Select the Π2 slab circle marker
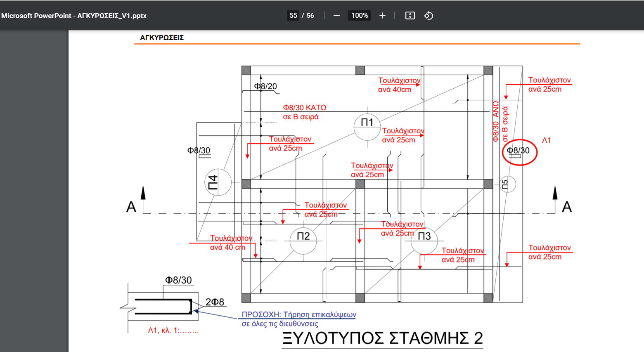This screenshot has width=644, height=352. [x=303, y=236]
